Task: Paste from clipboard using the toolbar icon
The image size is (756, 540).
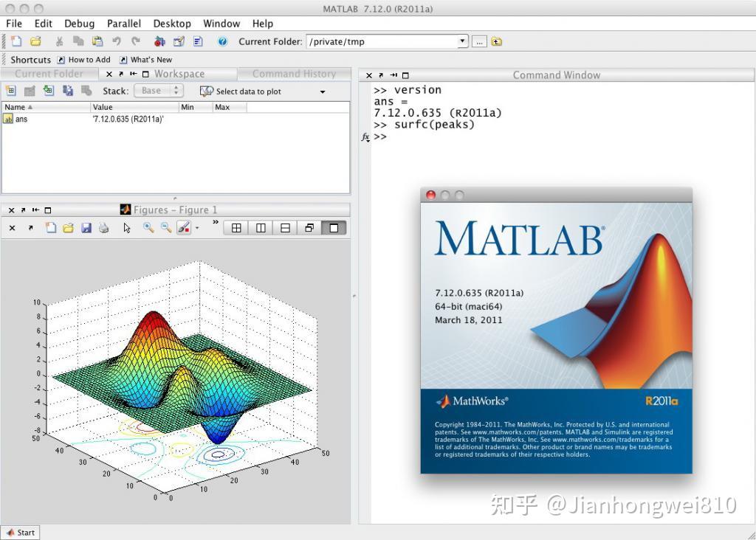Action: [x=97, y=42]
